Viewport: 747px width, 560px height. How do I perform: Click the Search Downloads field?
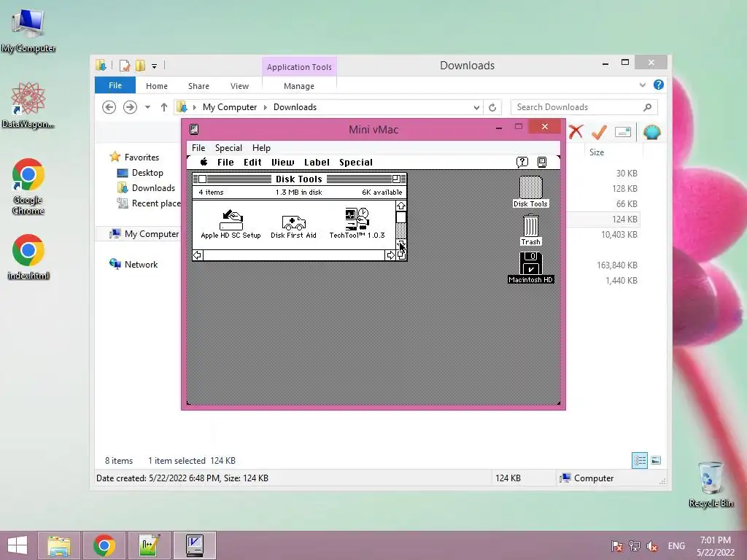tap(584, 107)
